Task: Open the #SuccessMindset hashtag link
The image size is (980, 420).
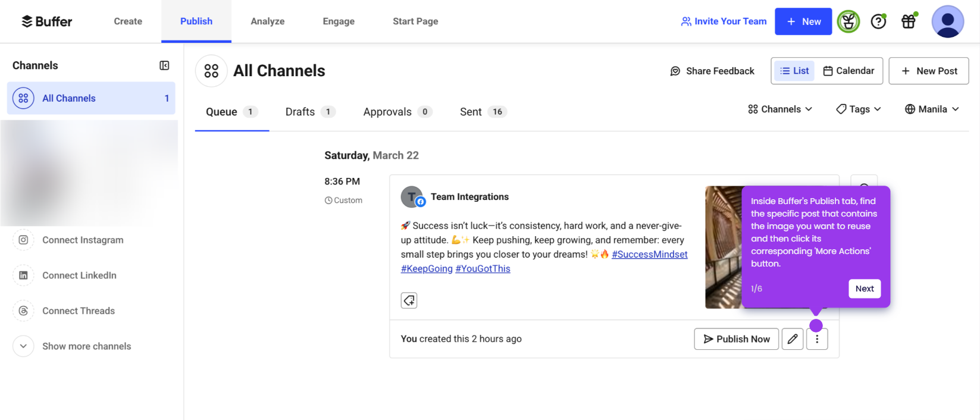Action: coord(650,255)
